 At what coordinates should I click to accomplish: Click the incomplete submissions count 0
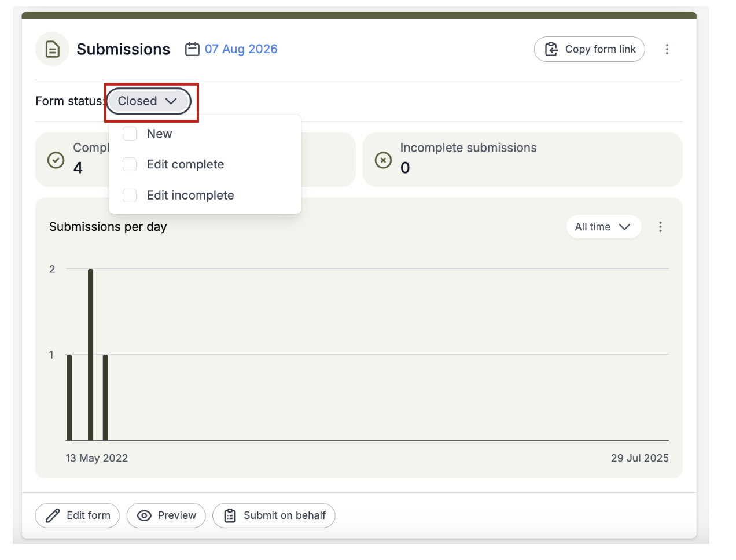coord(405,168)
